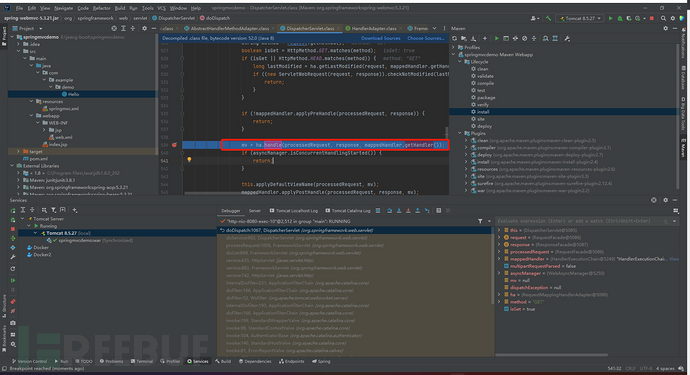
Task: Open the VCS menu
Action: [x=161, y=8]
